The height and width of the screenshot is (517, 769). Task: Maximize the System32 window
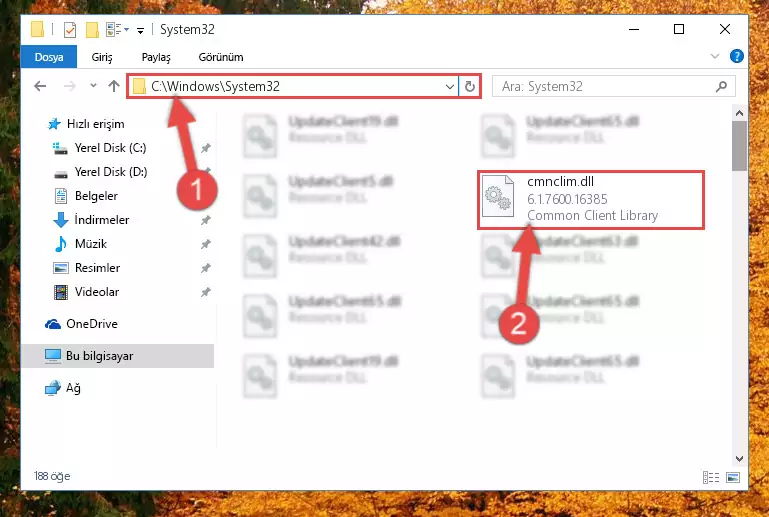pos(679,29)
